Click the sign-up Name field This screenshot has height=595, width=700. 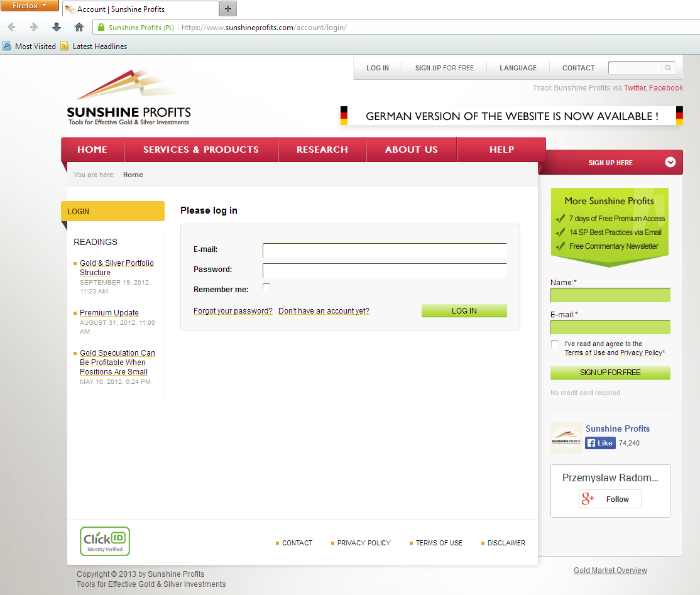pos(610,295)
